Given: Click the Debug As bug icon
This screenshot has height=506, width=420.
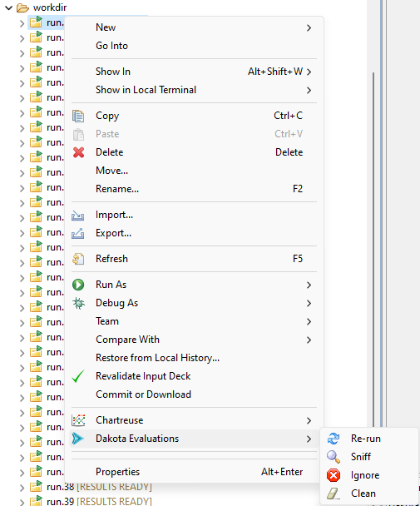Looking at the screenshot, I should pyautogui.click(x=78, y=303).
